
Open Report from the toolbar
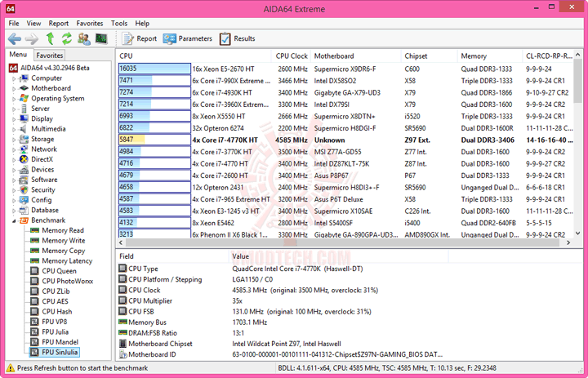click(140, 38)
